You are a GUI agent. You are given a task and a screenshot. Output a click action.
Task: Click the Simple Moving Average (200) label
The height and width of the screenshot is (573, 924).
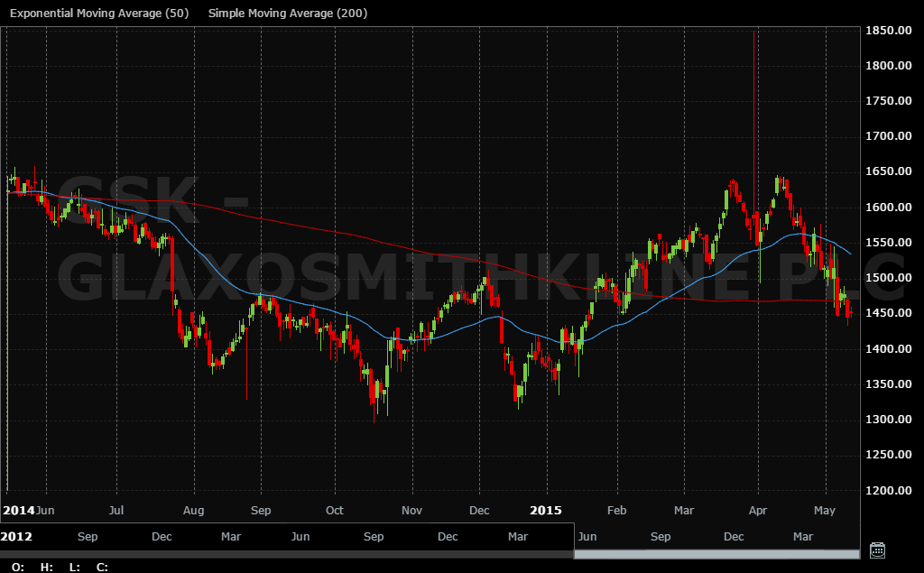pyautogui.click(x=287, y=14)
